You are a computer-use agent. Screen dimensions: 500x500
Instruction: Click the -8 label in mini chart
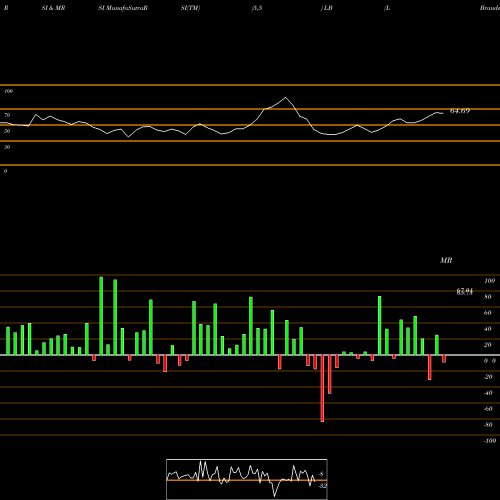click(x=321, y=474)
